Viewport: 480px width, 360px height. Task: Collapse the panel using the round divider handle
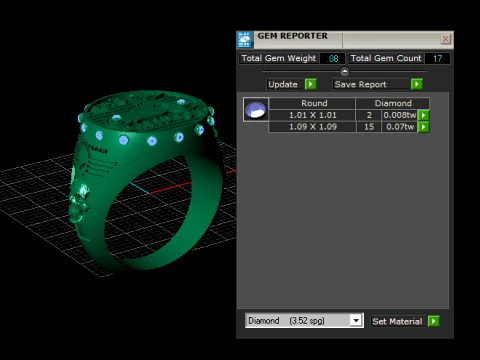[345, 71]
